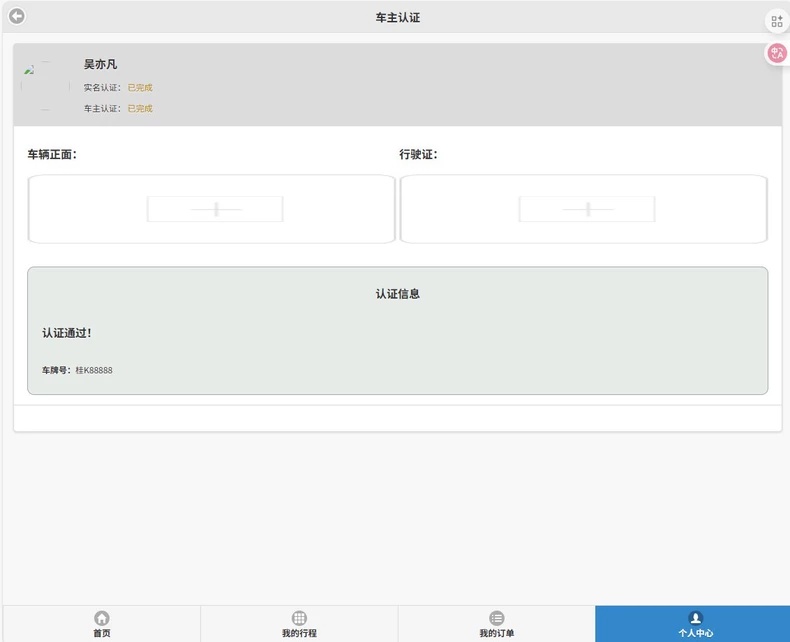Click the 个人中心 person icon

(695, 618)
